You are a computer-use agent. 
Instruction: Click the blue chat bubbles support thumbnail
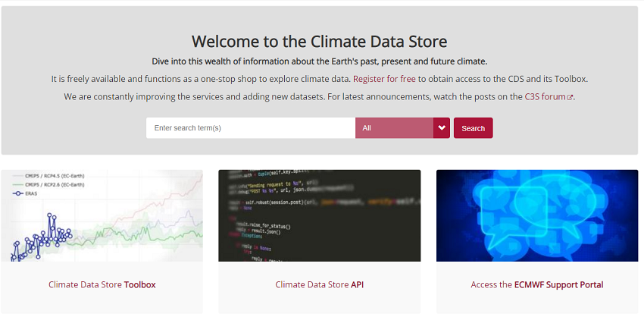pyautogui.click(x=536, y=215)
